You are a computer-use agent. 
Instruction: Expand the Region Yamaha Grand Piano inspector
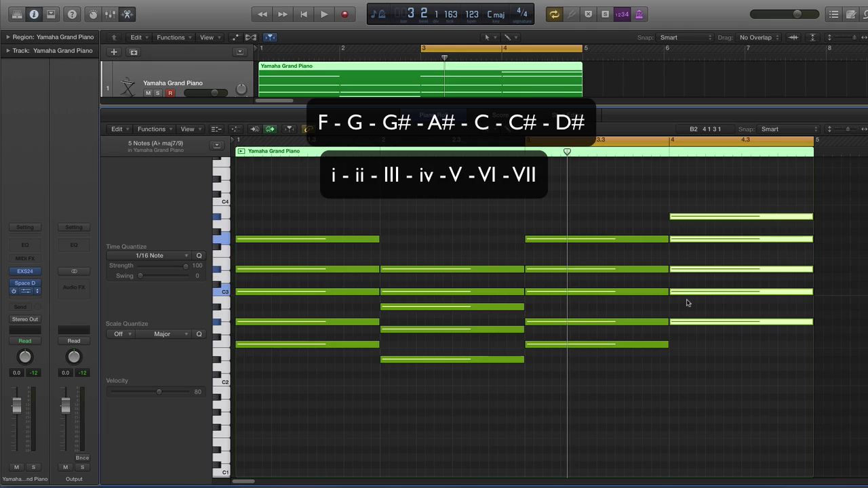pos(9,37)
